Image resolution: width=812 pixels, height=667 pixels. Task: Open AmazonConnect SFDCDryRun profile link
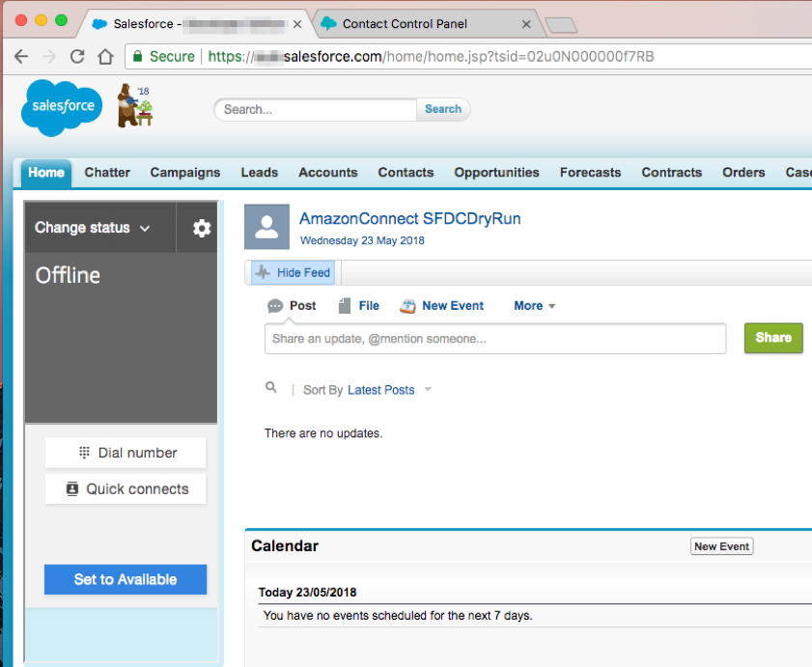(410, 218)
